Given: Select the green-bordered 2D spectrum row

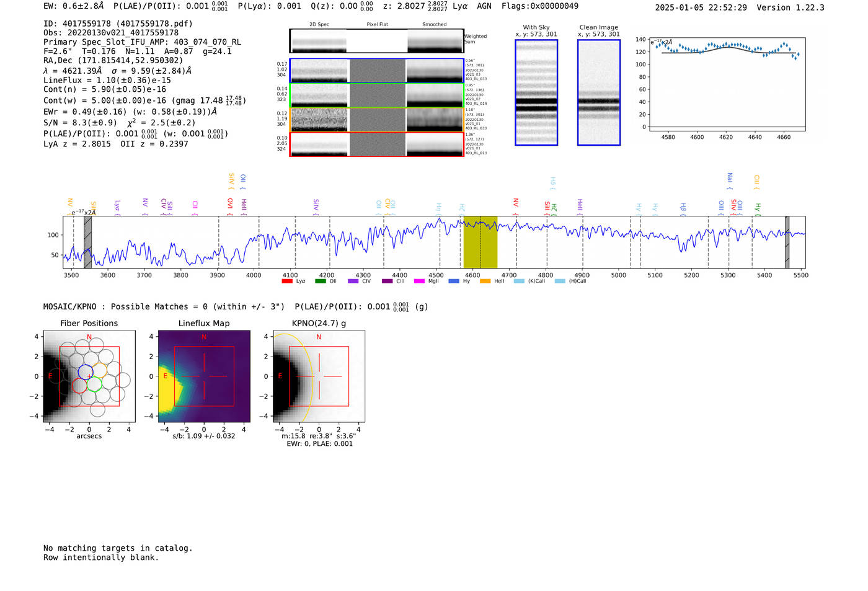Looking at the screenshot, I should click(376, 95).
